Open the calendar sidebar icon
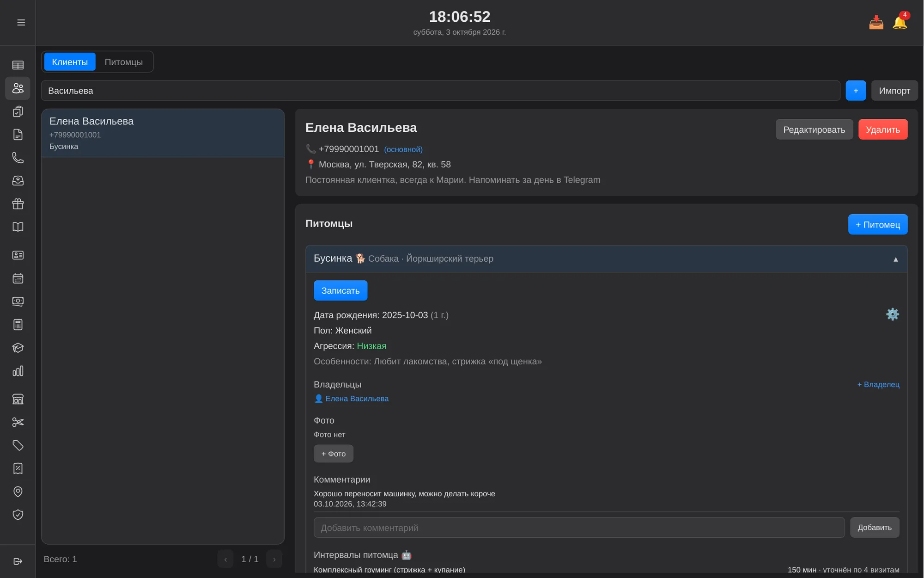 18,278
